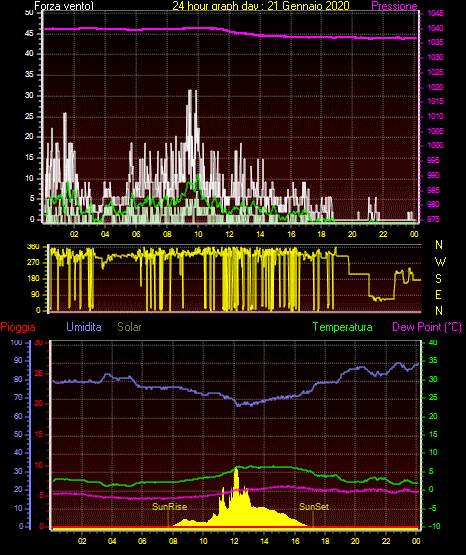The width and height of the screenshot is (466, 555).
Task: Click '1045' on the pressure axis
Action: pos(435,13)
